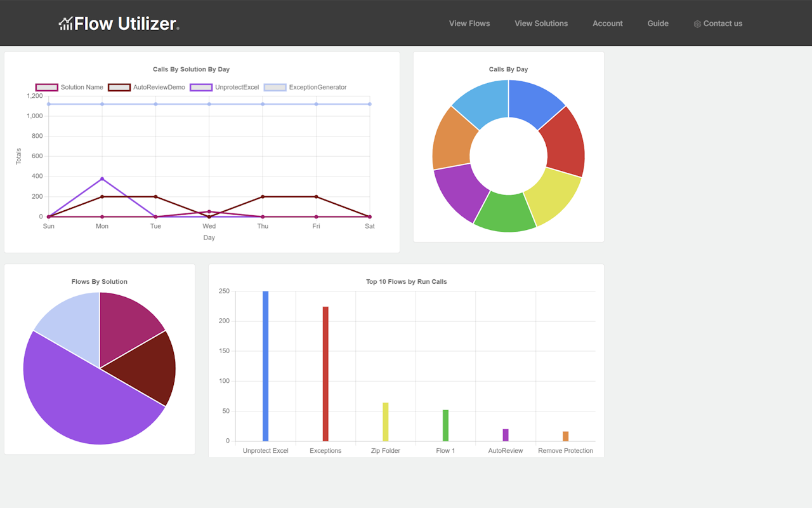
Task: Open the Guide link
Action: coord(657,23)
